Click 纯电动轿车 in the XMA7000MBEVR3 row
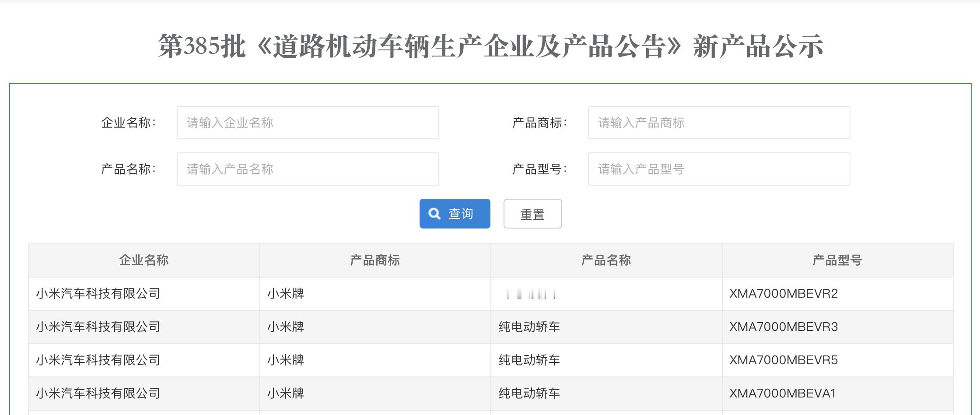Viewport: 980px width, 415px height. click(529, 327)
